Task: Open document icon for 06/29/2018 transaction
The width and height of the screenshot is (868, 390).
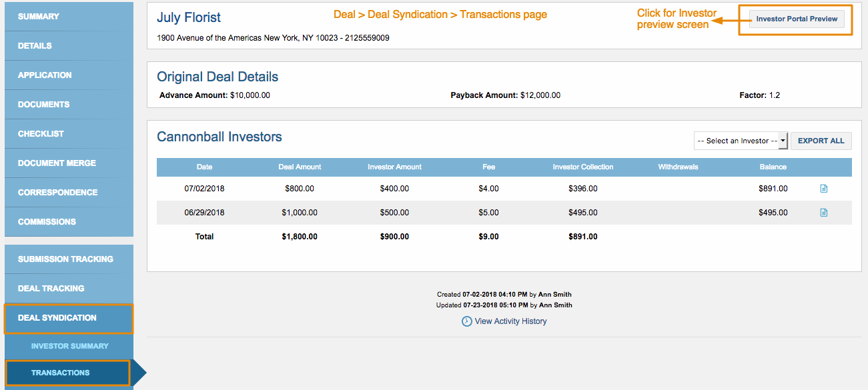Action: coord(823,213)
